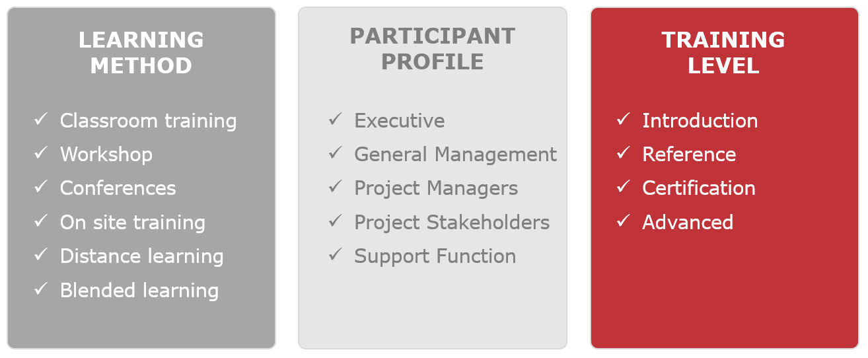Click the checkmark next to Introduction
Viewport: 868px width, 358px height.
click(x=624, y=120)
